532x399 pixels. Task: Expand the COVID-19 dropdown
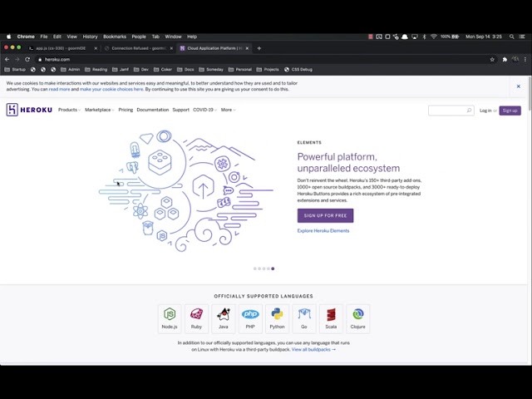pyautogui.click(x=205, y=110)
